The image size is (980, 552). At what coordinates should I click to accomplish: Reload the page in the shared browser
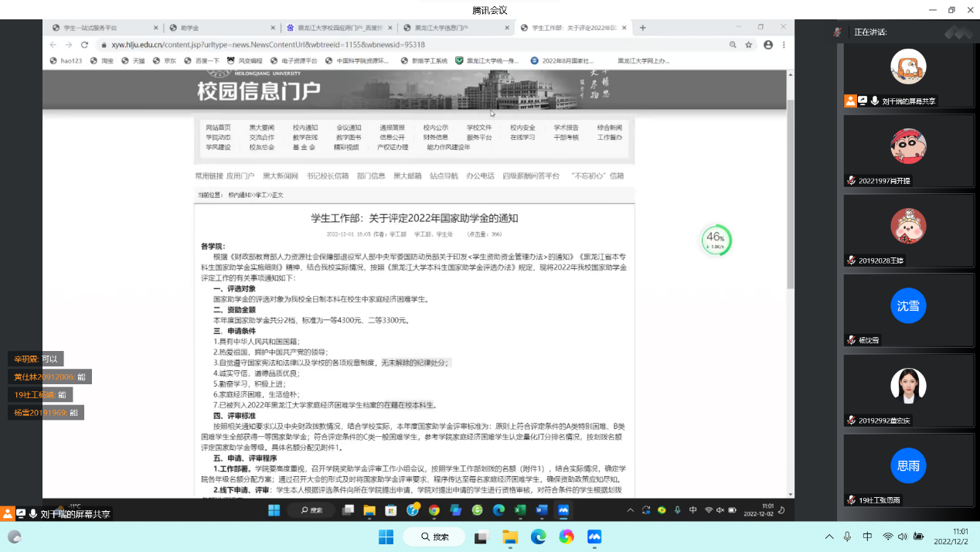84,45
